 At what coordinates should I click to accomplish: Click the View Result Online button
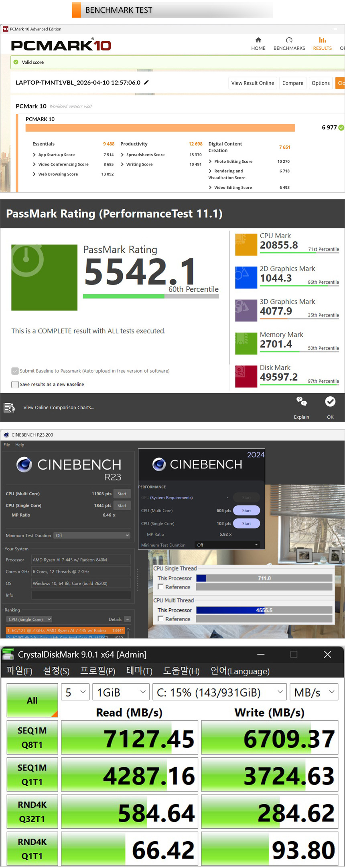coord(252,83)
